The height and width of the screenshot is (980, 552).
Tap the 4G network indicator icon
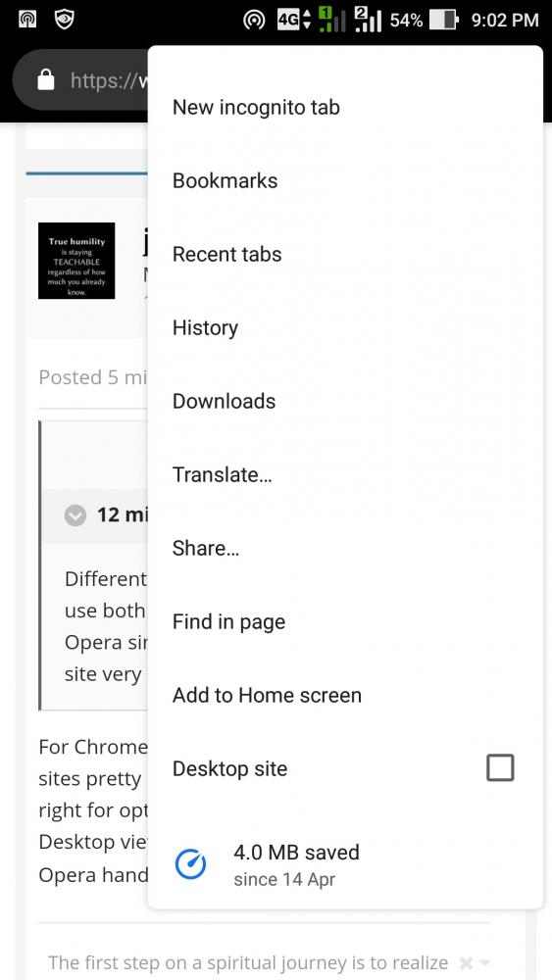tap(294, 20)
